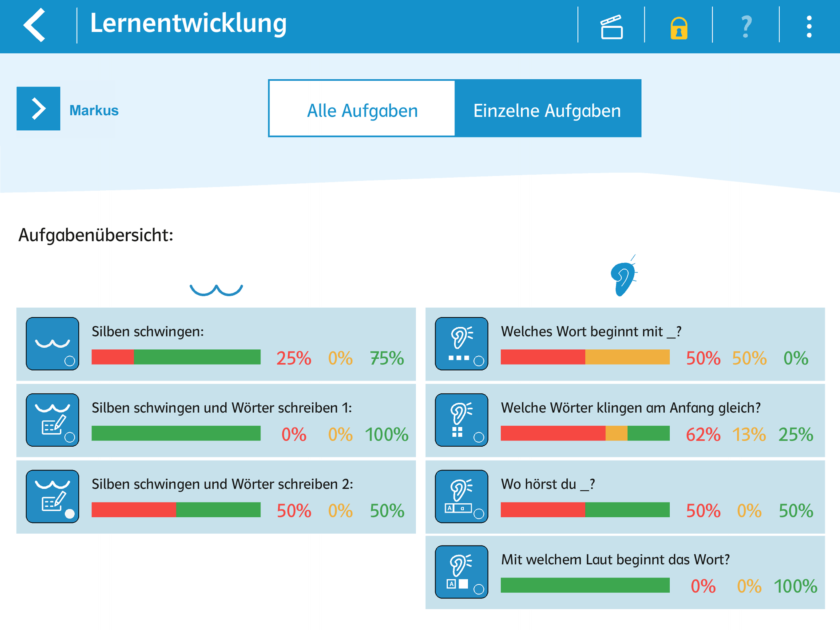Click the Silben schwingen progress bar
Screen dimensions: 840x630
(x=176, y=357)
